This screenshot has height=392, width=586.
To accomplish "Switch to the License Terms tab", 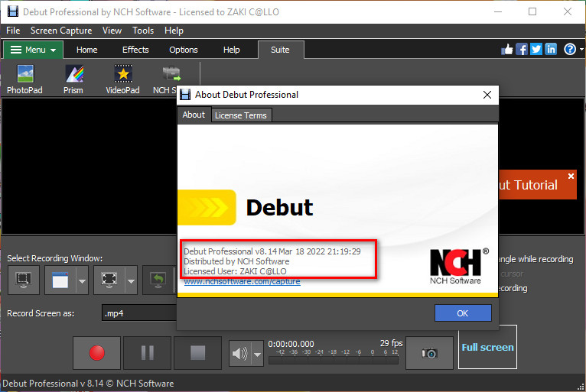I will (x=241, y=115).
